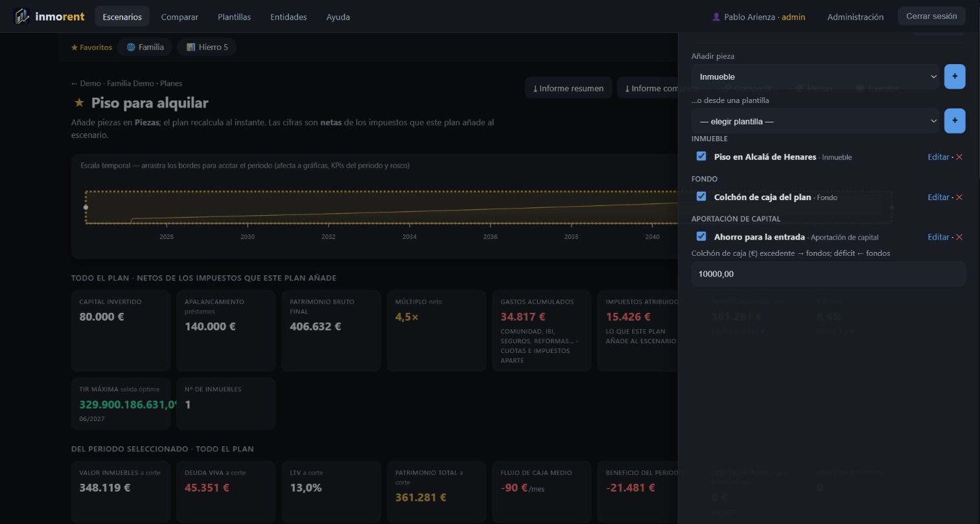The width and height of the screenshot is (980, 524).
Task: Click the Valor inmuebles 348.119 € value
Action: [105, 488]
